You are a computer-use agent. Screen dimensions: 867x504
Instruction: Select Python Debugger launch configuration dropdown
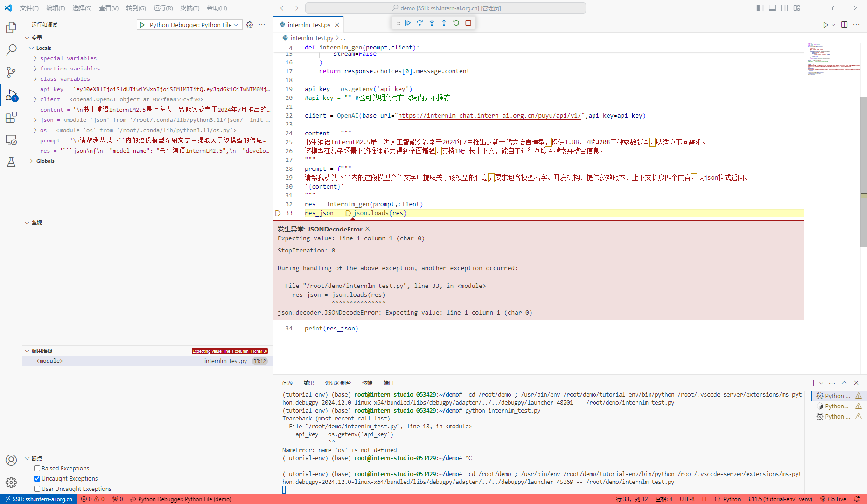point(194,25)
